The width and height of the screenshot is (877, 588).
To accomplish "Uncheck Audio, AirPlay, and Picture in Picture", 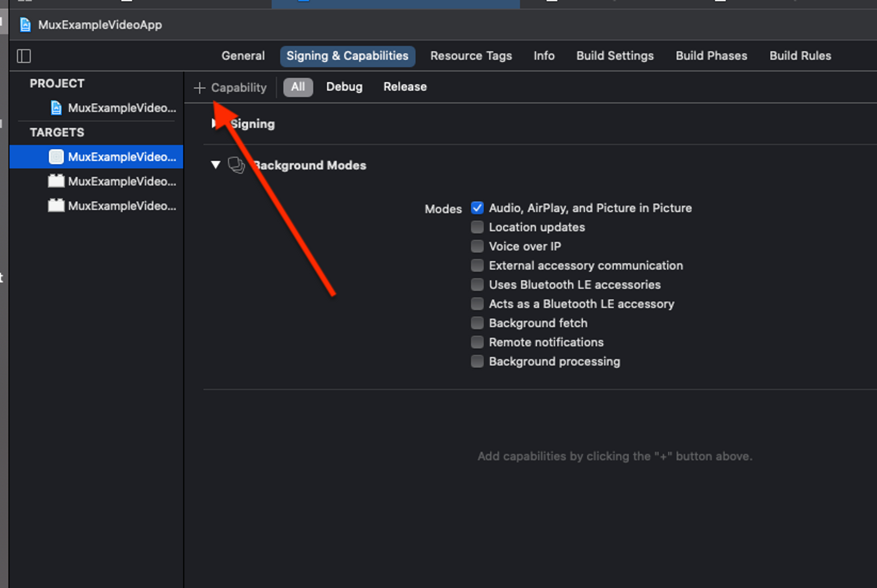I will (x=477, y=208).
